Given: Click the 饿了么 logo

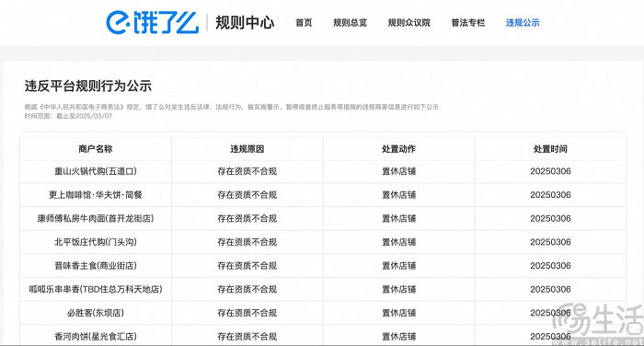Looking at the screenshot, I should (x=153, y=22).
